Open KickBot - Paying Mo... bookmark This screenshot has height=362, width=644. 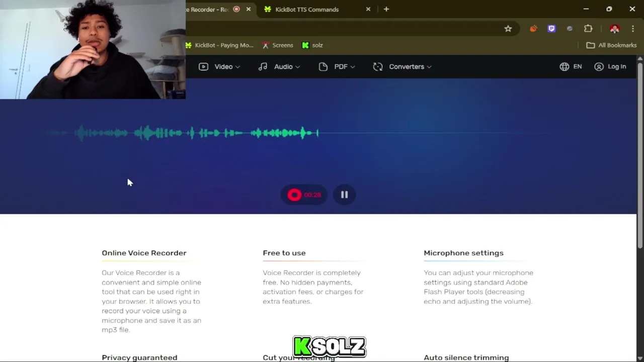click(x=219, y=45)
